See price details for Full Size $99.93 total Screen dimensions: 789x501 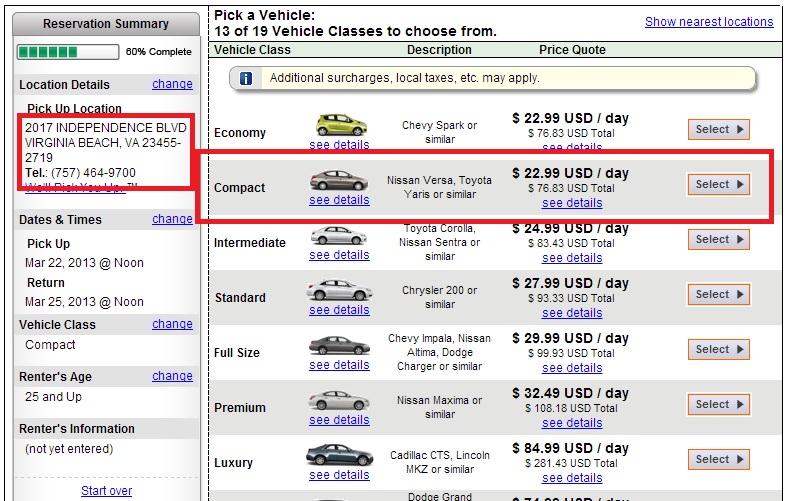[572, 368]
